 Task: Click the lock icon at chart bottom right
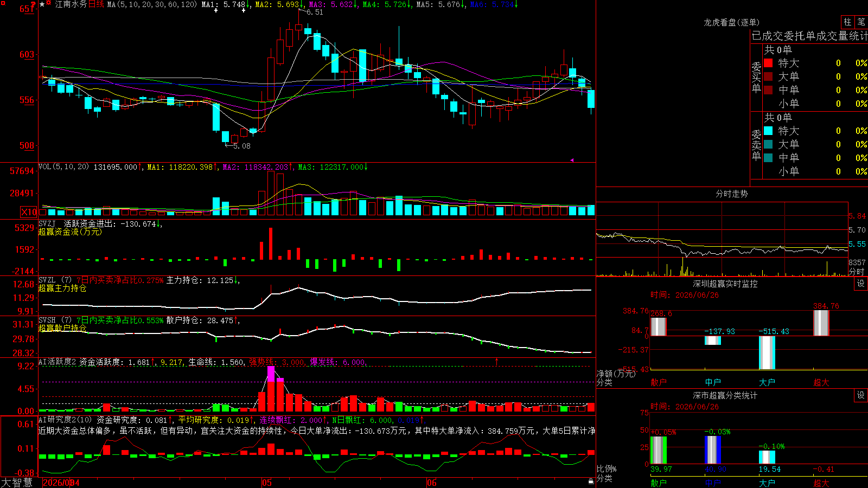tap(591, 481)
